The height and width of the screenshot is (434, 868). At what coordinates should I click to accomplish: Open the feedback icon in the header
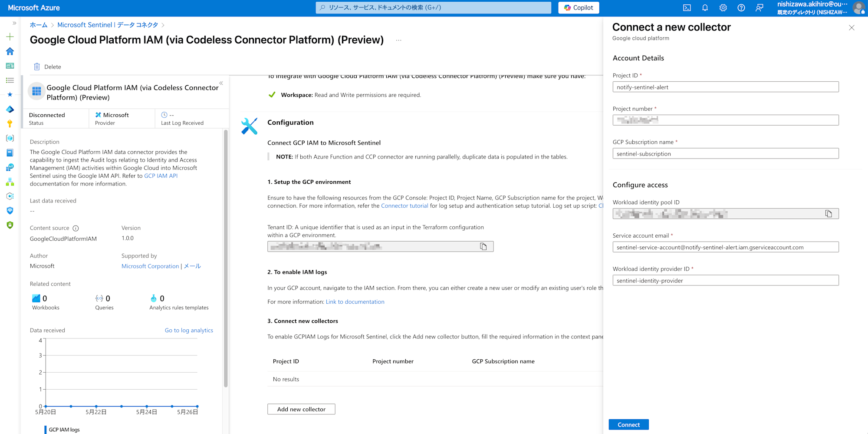point(759,8)
